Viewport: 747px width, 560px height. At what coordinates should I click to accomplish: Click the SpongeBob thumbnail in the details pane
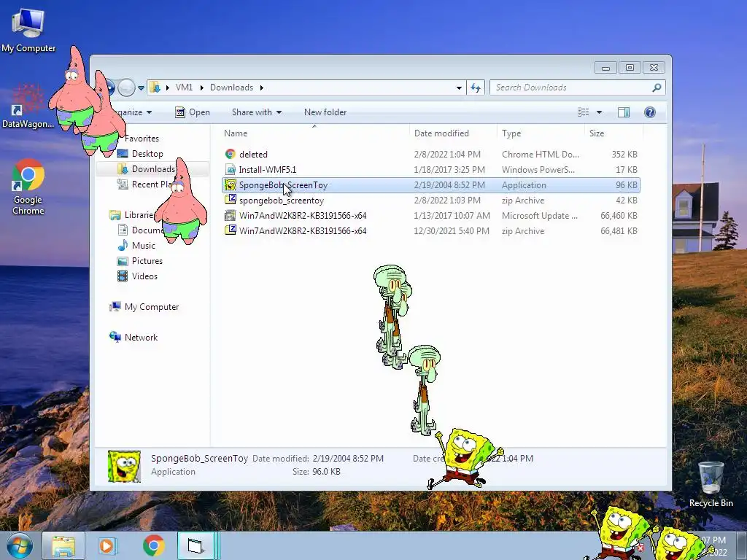click(x=124, y=466)
